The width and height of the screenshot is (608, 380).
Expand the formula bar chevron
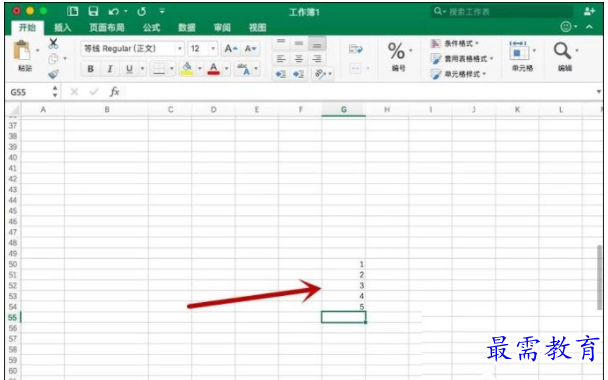599,92
